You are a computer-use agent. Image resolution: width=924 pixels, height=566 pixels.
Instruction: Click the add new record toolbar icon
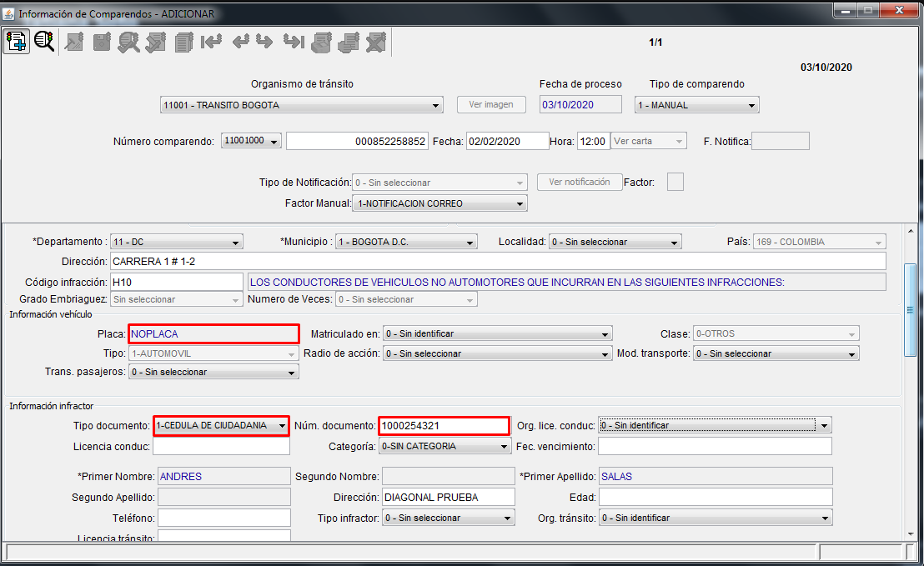[x=16, y=41]
